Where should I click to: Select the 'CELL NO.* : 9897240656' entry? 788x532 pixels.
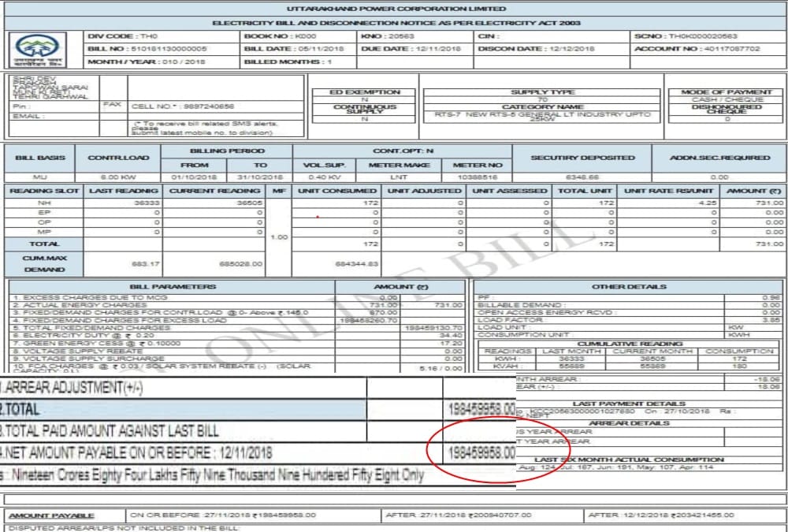tap(183, 106)
